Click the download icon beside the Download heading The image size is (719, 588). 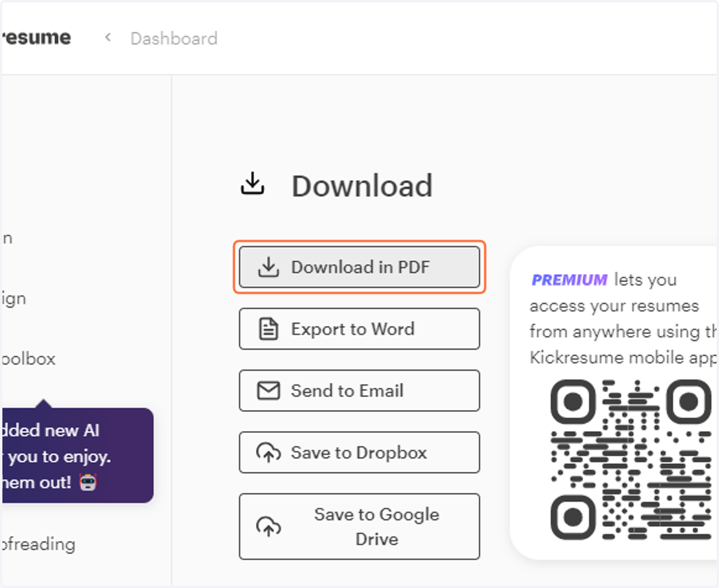(252, 184)
